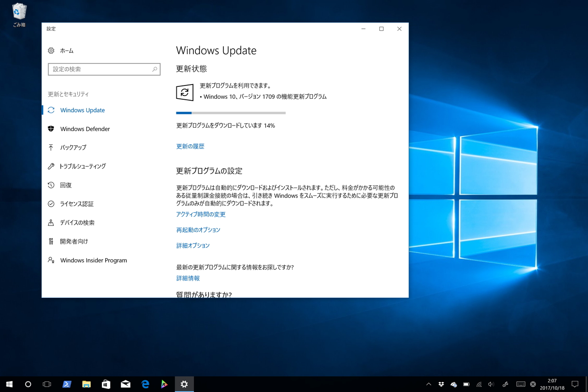Open OneDrive from the system tray

pos(453,384)
